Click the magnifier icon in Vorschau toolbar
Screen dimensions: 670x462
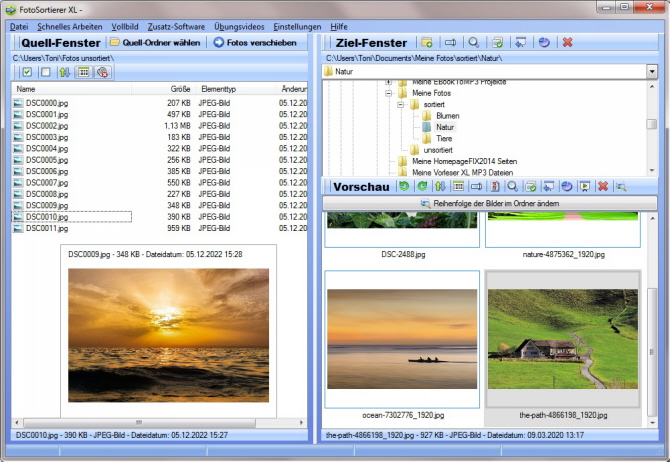[512, 186]
